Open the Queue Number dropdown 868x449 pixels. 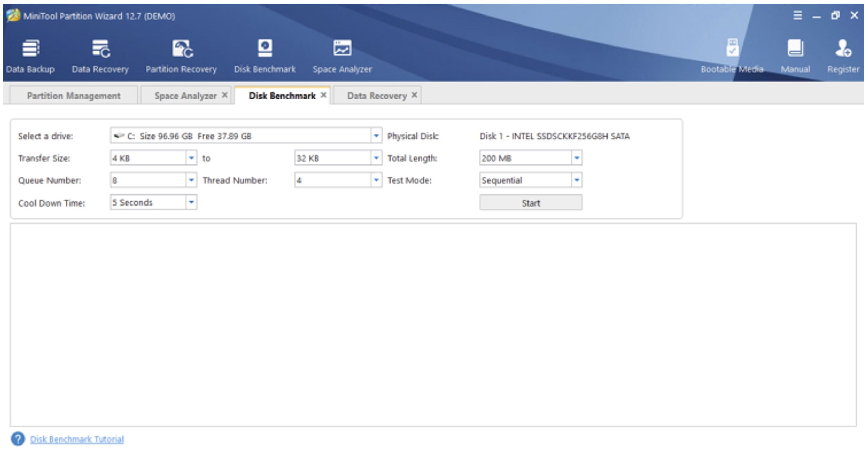(191, 180)
